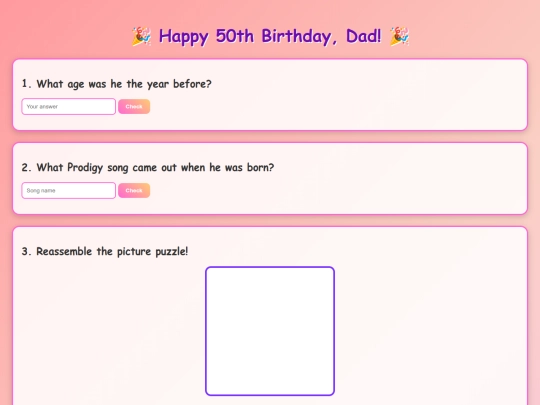Viewport: 540px width, 405px height.
Task: Click the party popper emoji left of the title
Action: tap(141, 36)
